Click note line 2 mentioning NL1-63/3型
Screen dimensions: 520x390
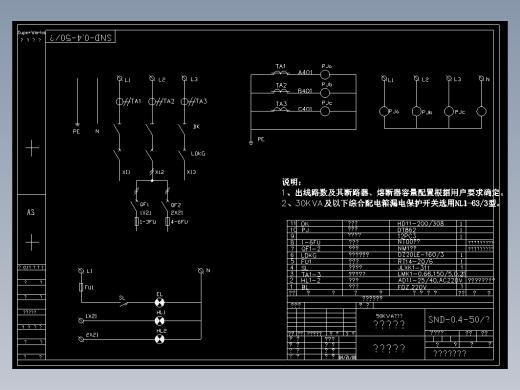tap(390, 203)
